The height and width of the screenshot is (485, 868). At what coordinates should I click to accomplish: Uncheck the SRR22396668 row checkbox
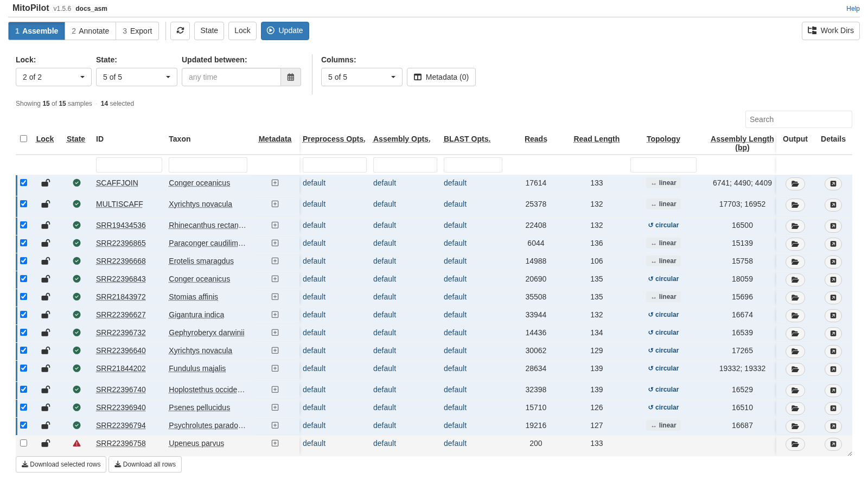click(23, 260)
